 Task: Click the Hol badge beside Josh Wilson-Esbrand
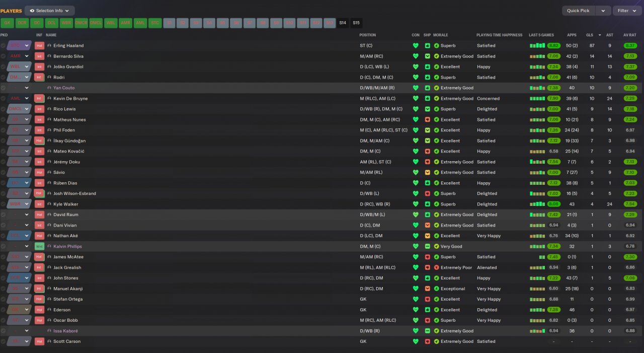point(39,193)
